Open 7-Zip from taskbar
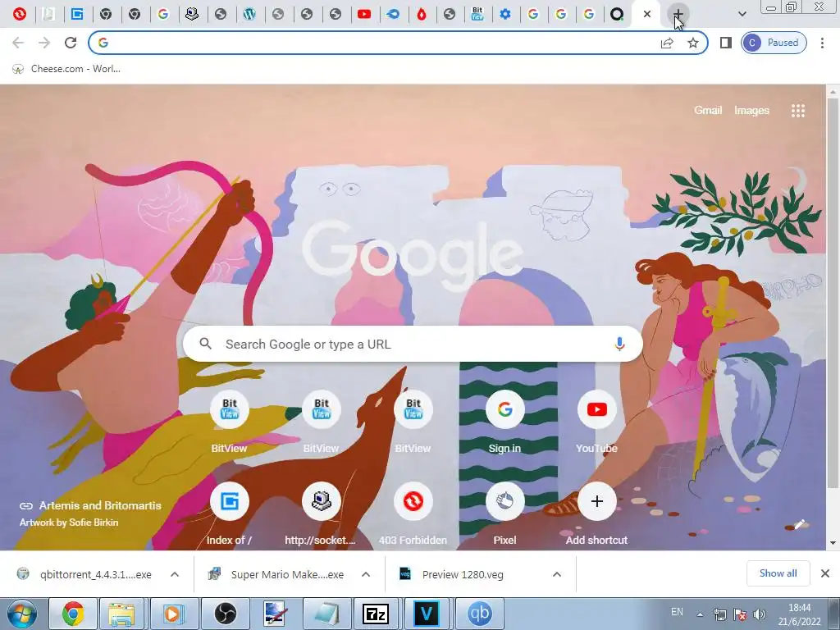840x630 pixels. point(376,614)
